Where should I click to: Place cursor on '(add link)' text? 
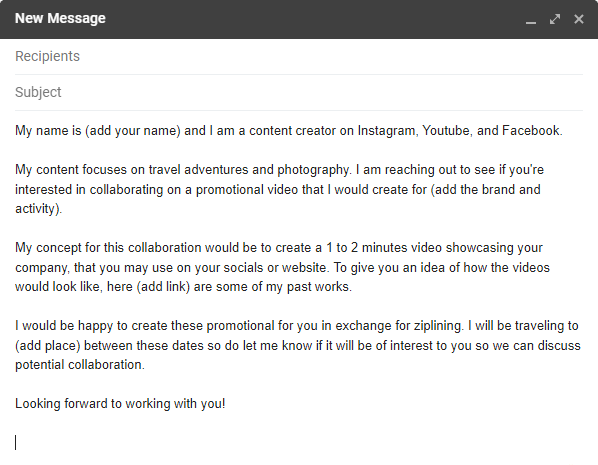pyautogui.click(x=163, y=287)
